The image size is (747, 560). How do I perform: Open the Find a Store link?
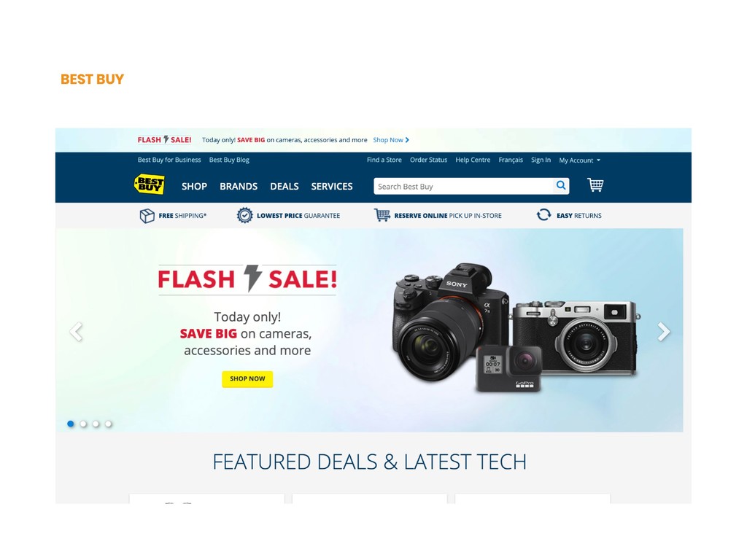coord(384,160)
